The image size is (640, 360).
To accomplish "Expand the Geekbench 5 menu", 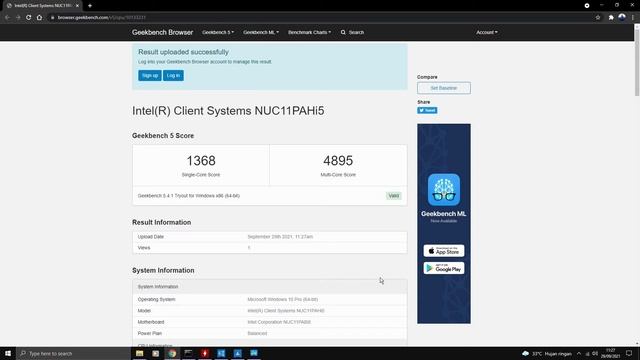I will tap(218, 32).
